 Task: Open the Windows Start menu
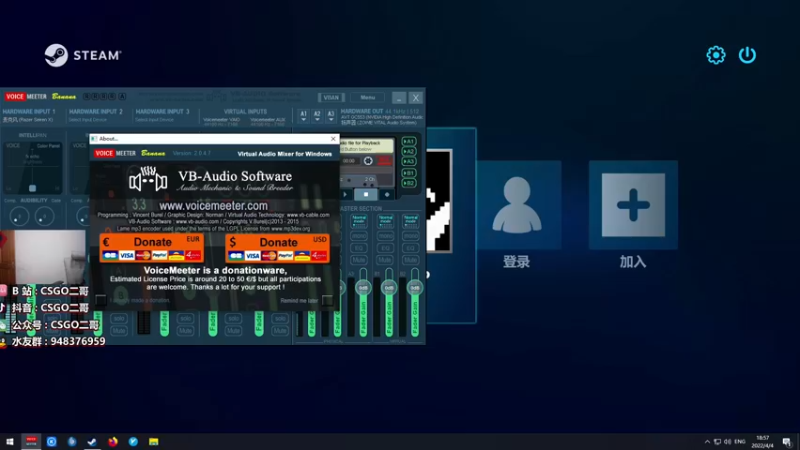[10, 442]
